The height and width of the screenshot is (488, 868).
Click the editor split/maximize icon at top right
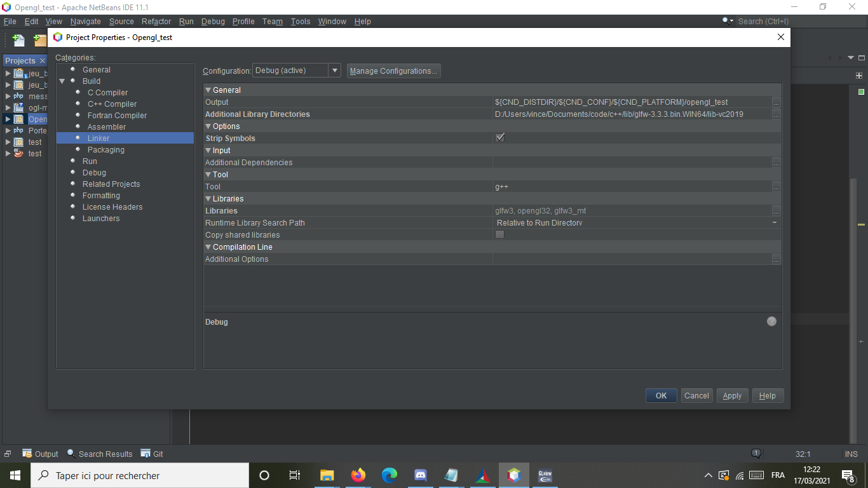[859, 75]
